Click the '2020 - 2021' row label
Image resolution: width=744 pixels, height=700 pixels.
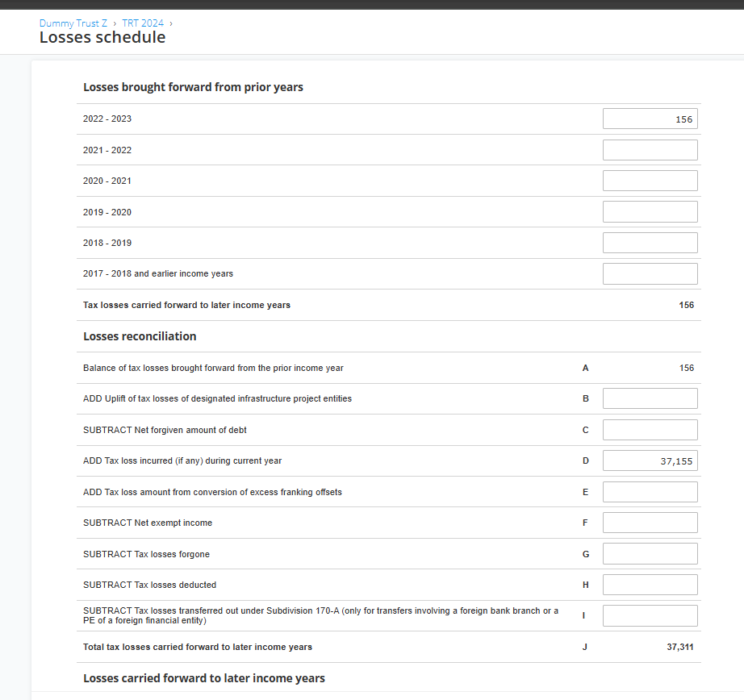107,181
